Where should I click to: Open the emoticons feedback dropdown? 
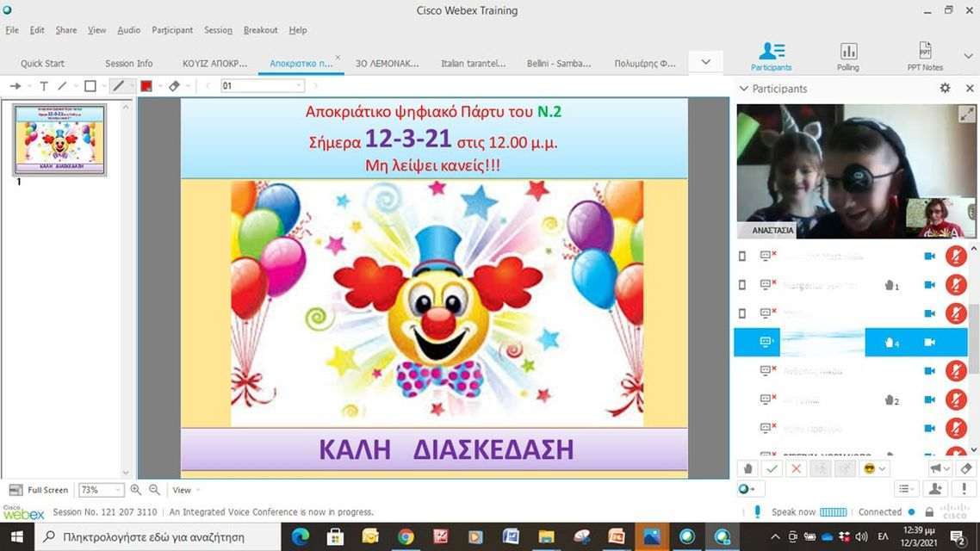(874, 468)
